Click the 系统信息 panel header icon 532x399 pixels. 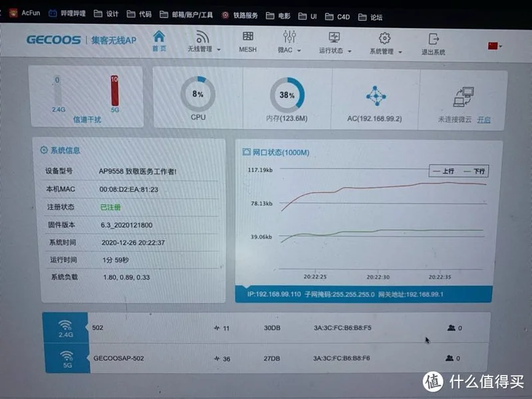pos(44,150)
